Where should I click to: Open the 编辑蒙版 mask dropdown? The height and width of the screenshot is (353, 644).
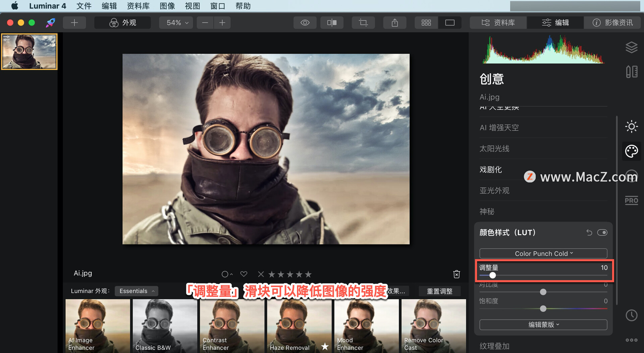click(543, 324)
